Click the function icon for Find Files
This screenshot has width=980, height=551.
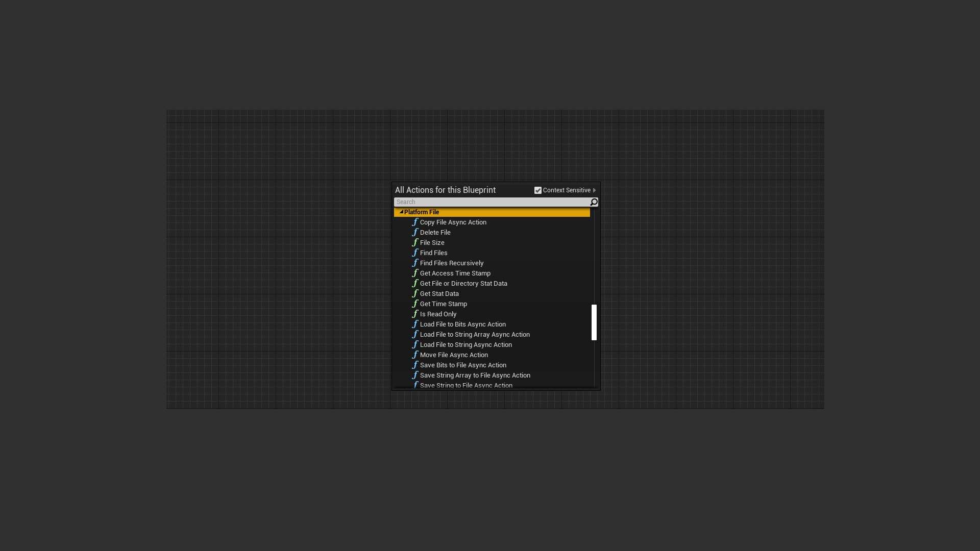415,253
